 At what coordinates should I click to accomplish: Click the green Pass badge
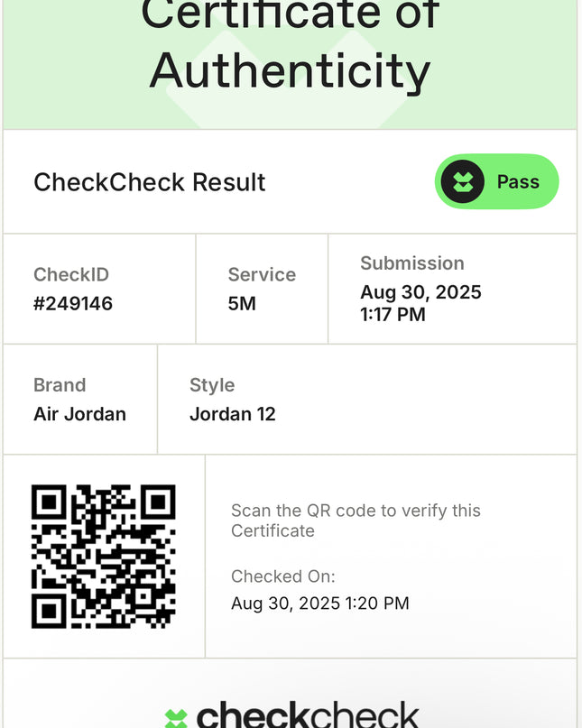click(496, 181)
